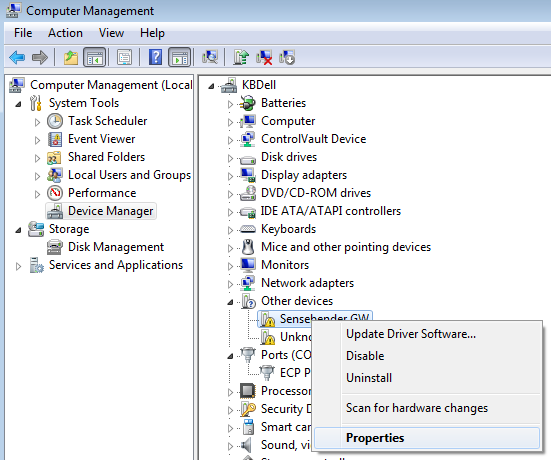Click Disable device toolbar icon with down arrow
Screen dimensions: 551x460
tap(287, 57)
